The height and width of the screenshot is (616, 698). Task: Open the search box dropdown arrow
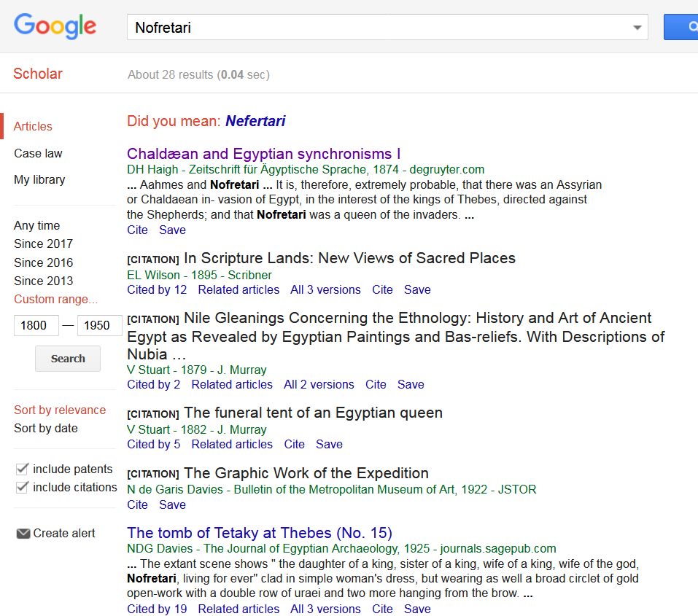click(637, 28)
